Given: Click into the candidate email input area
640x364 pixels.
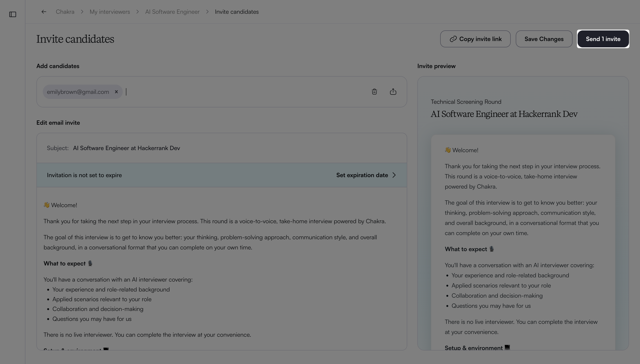Looking at the screenshot, I should (x=245, y=92).
